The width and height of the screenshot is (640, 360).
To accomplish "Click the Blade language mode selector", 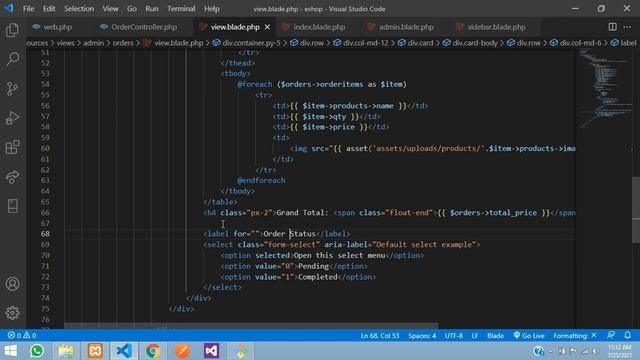I will [x=495, y=336].
